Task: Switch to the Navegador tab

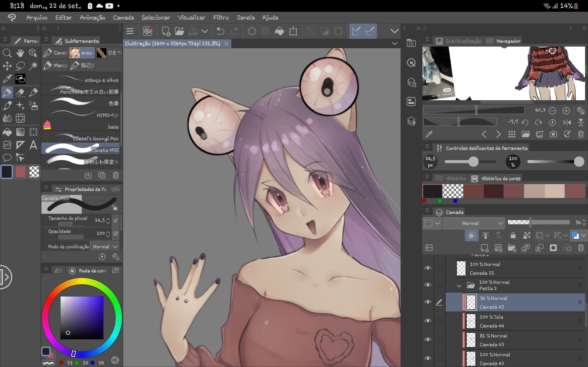Action: (504, 41)
